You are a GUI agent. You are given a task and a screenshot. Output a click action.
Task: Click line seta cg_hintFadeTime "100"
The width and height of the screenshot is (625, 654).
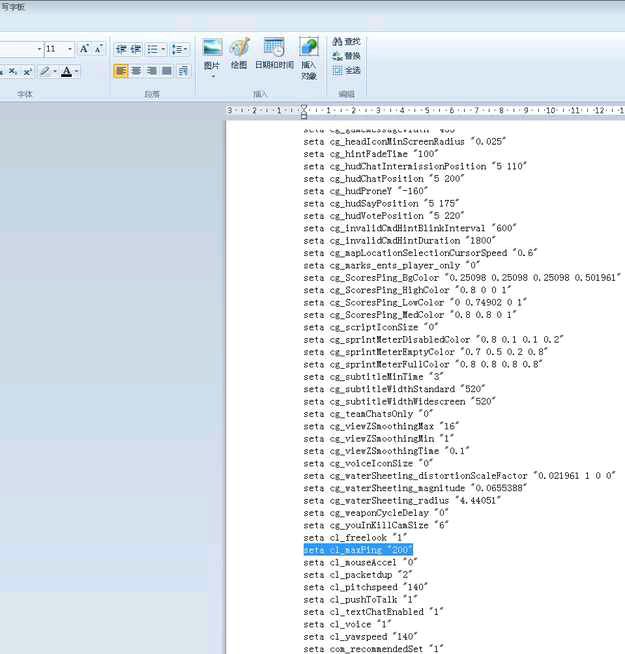point(371,154)
